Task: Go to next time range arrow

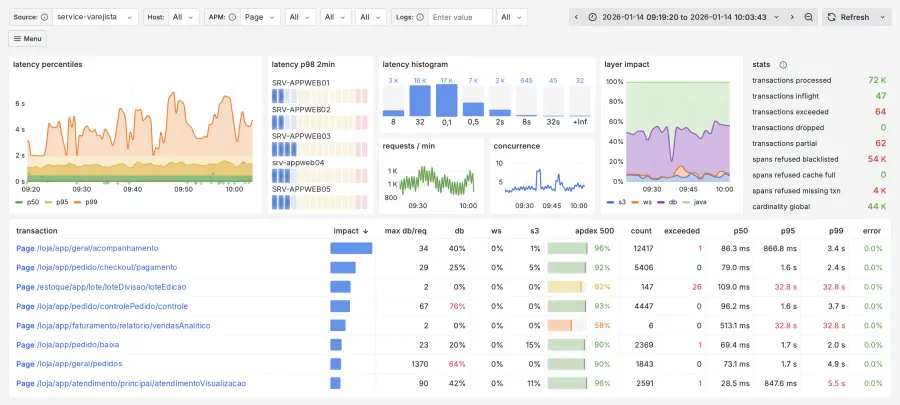Action: [x=792, y=17]
